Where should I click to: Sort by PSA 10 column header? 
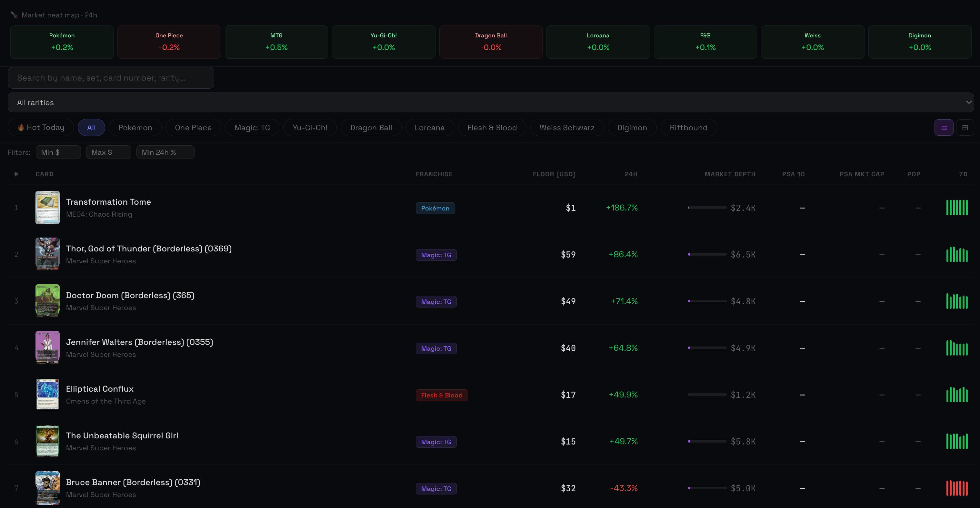(793, 174)
